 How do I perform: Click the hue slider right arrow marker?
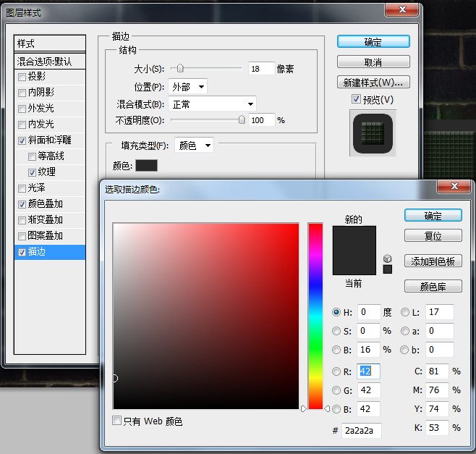[x=327, y=408]
